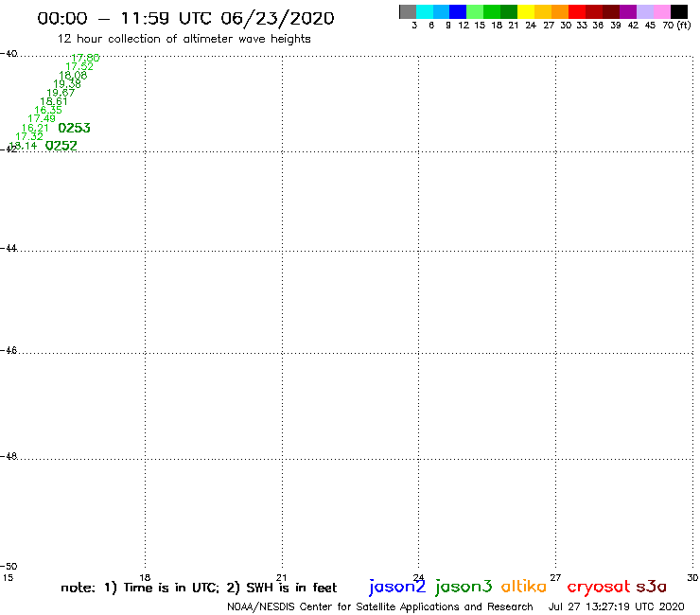700x615 pixels.
Task: Click the light green legend swatch
Action: click(x=476, y=11)
